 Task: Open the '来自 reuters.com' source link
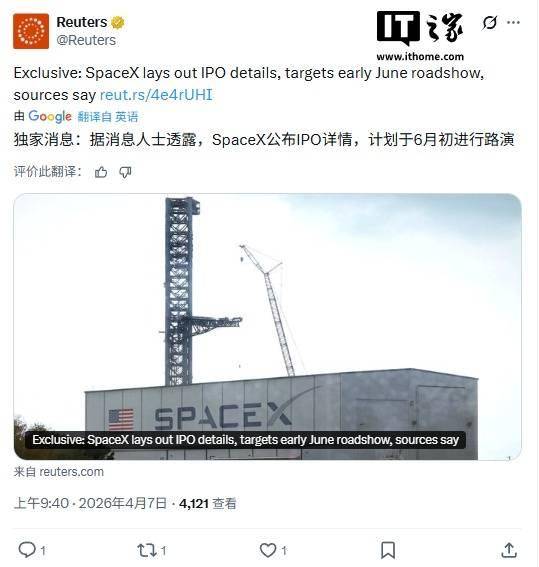click(59, 472)
